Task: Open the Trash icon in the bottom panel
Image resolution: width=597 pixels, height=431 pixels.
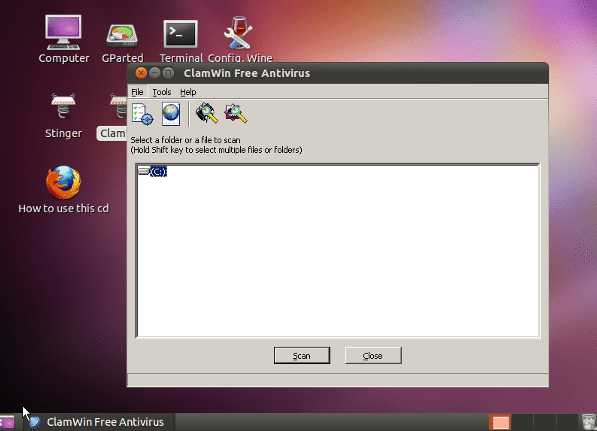Action: pos(589,422)
